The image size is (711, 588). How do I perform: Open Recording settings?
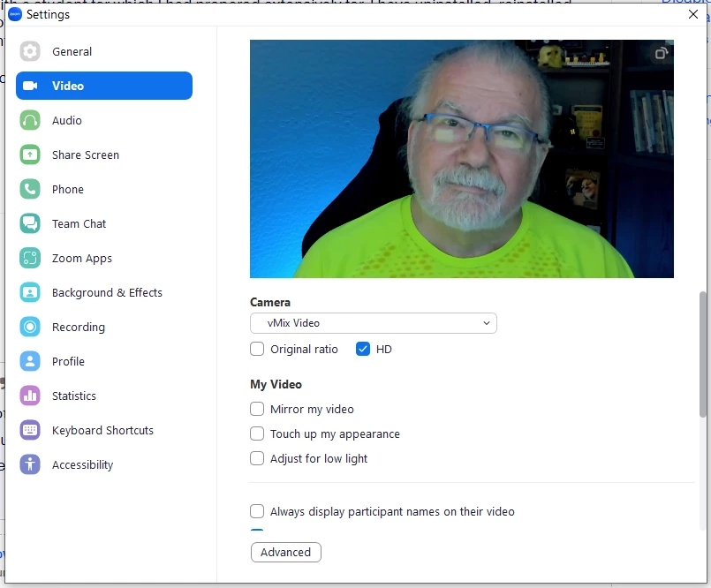point(104,327)
